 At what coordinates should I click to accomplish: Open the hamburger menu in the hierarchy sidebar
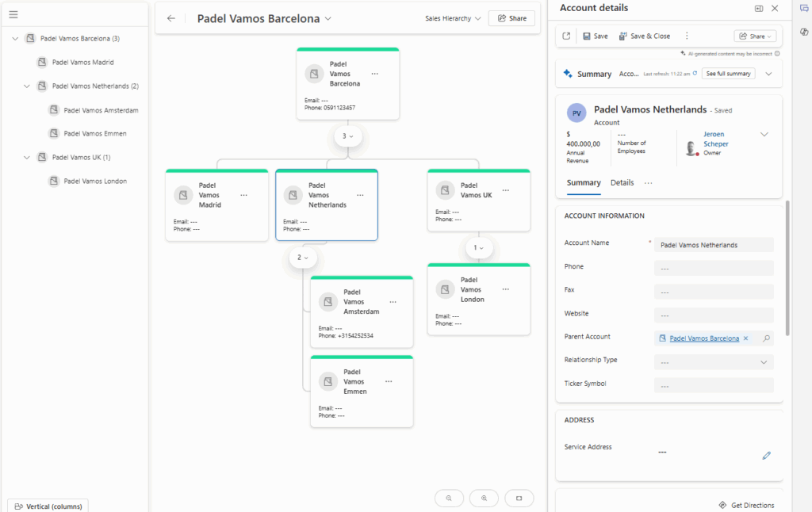(x=13, y=14)
